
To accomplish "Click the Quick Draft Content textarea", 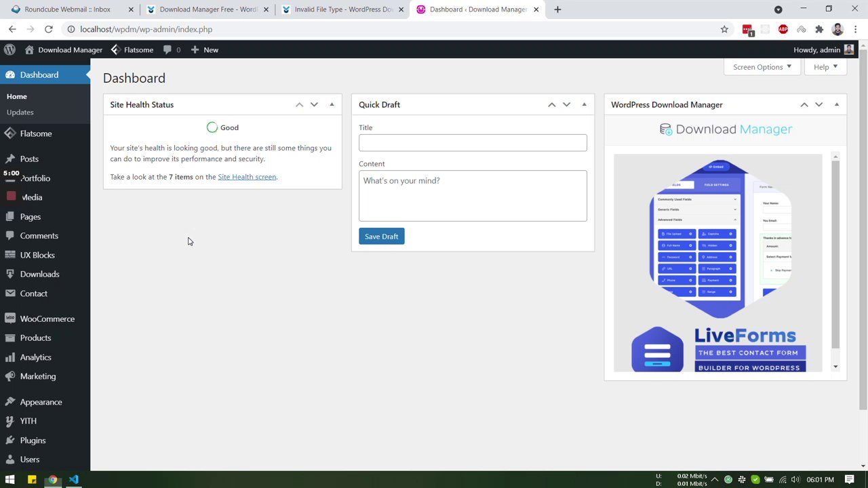I will tap(473, 196).
